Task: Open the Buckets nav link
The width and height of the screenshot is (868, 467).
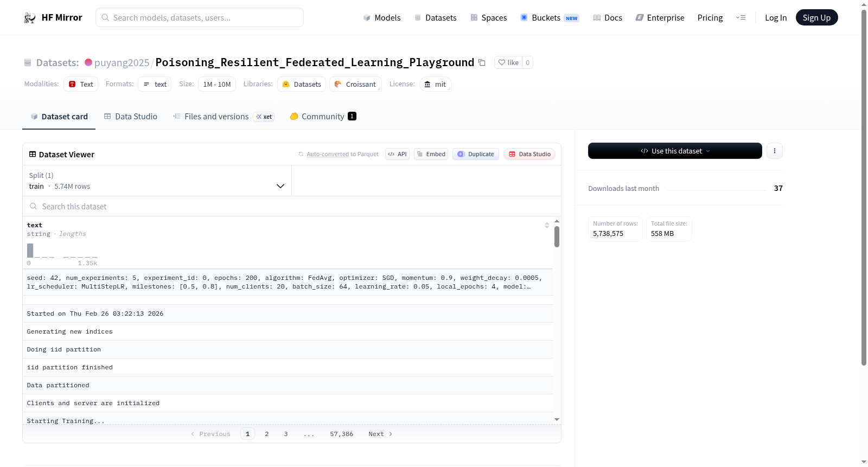Action: coord(550,17)
